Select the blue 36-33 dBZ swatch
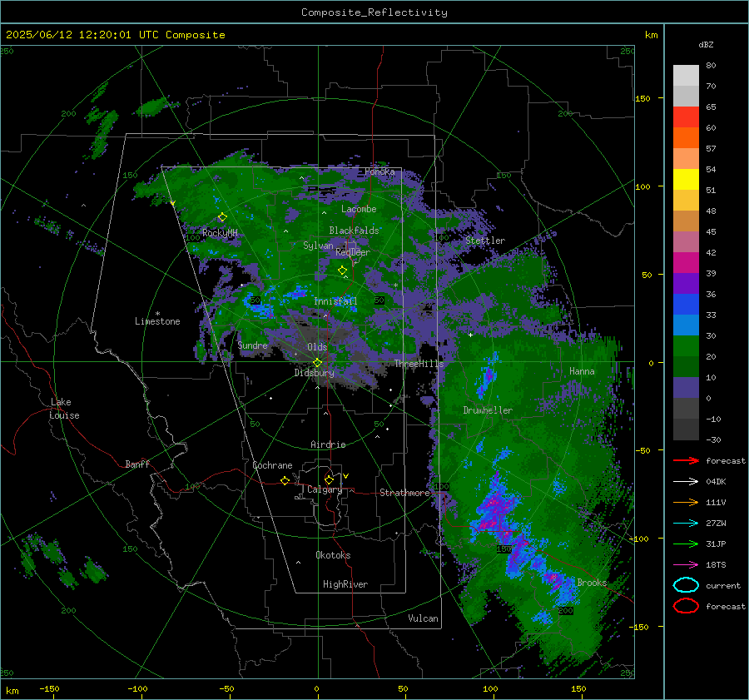749x700 pixels. [x=686, y=305]
